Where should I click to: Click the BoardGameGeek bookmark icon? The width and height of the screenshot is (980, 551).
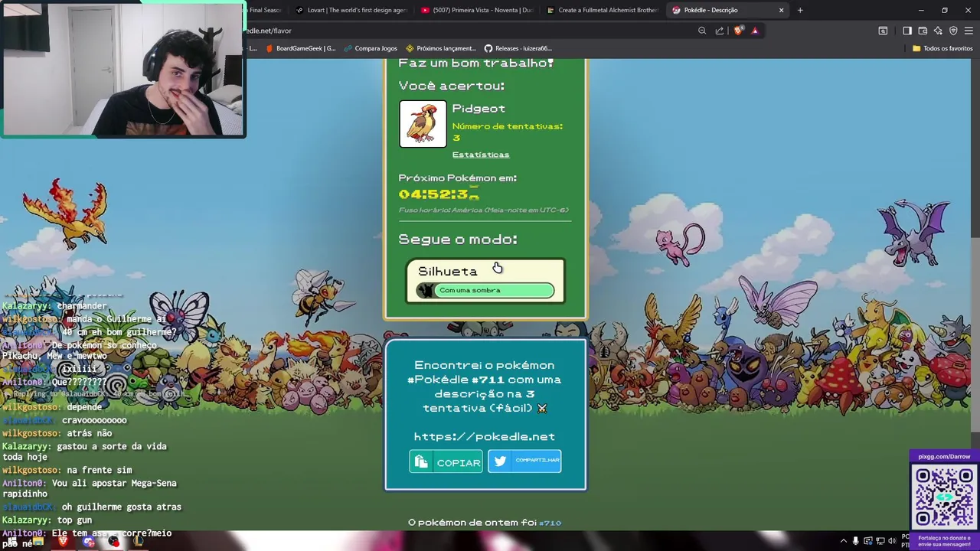[269, 48]
